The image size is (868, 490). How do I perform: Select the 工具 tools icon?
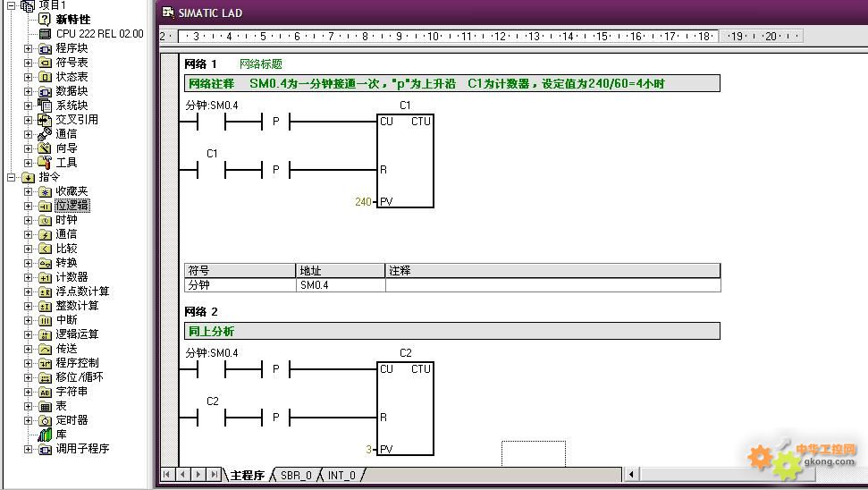point(45,162)
